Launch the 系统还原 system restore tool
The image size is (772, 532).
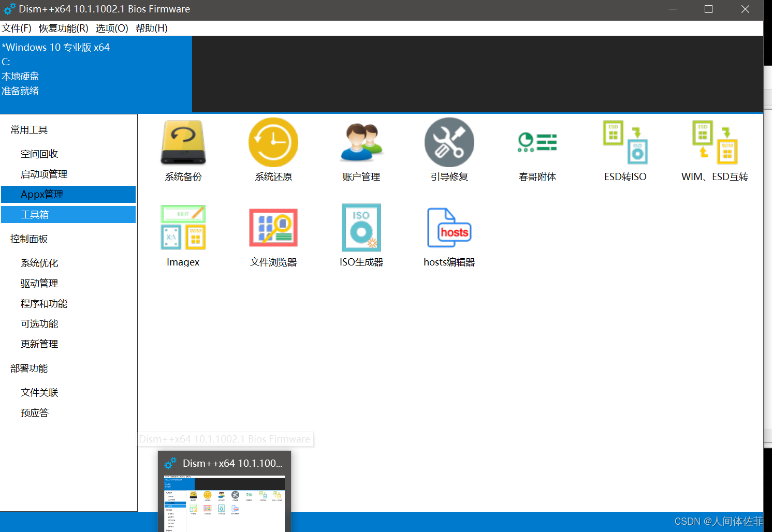273,150
